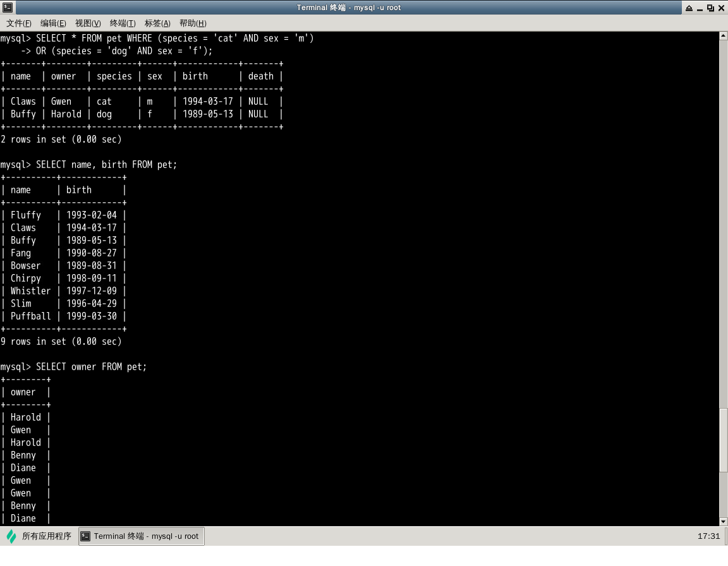
Task: Open the 终端 (Terminal) menu
Action: (123, 23)
